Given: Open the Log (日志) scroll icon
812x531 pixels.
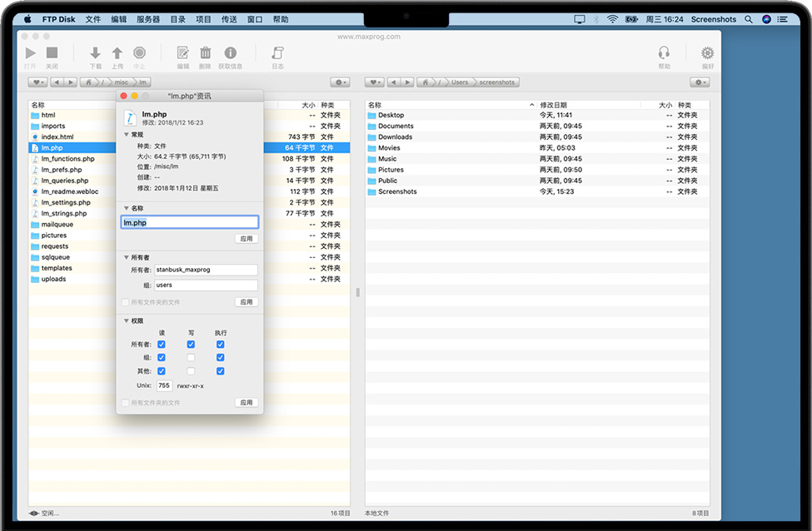Looking at the screenshot, I should tap(277, 53).
